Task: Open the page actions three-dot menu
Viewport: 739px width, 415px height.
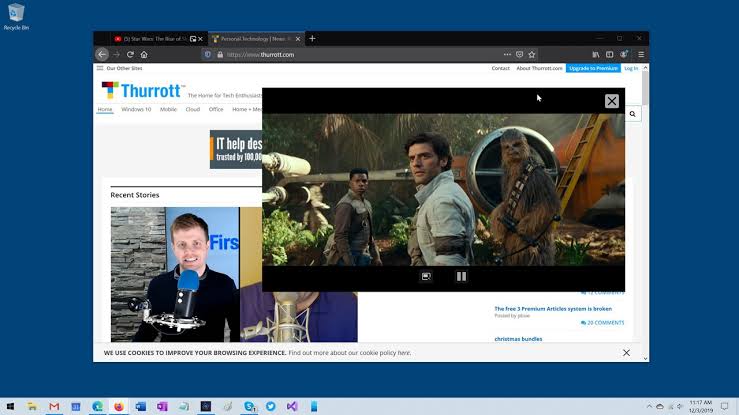Action: coord(507,55)
